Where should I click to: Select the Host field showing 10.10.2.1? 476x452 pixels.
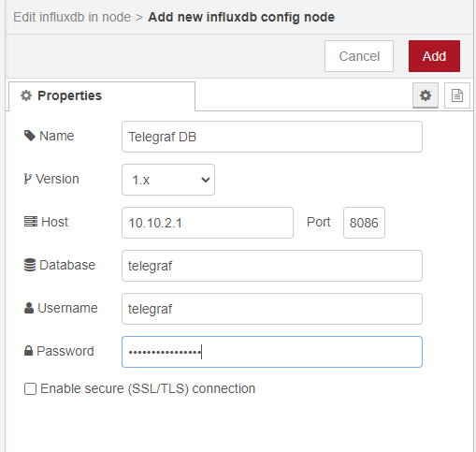208,223
